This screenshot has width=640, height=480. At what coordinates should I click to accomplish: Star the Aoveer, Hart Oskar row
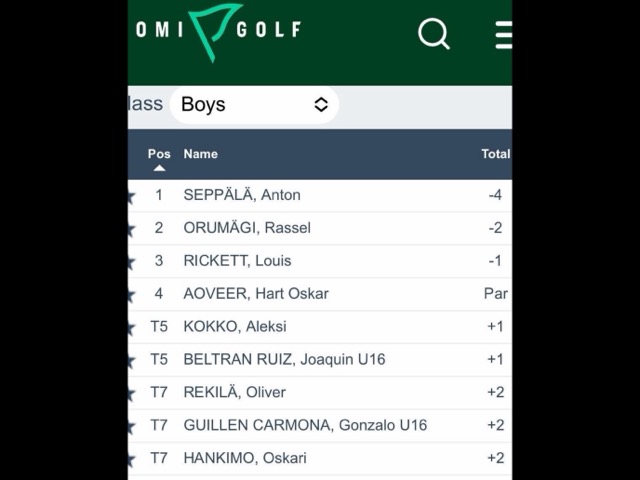(131, 295)
